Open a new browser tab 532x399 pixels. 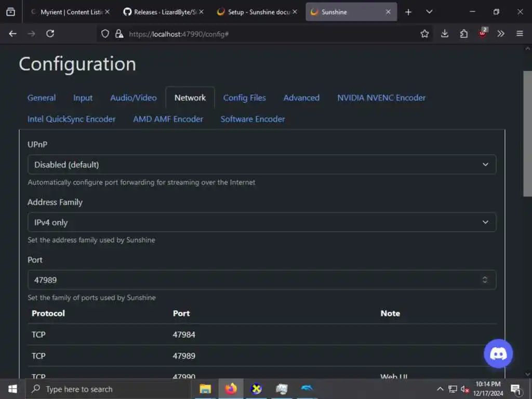(x=408, y=12)
